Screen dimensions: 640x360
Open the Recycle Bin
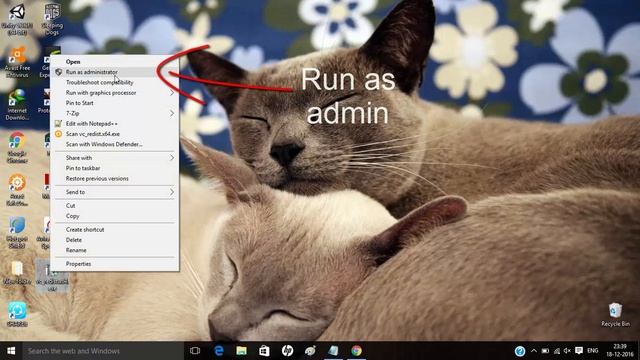tap(615, 314)
